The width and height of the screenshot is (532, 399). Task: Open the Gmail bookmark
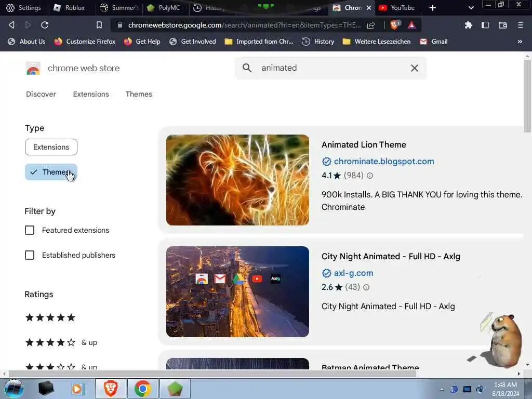click(x=434, y=42)
